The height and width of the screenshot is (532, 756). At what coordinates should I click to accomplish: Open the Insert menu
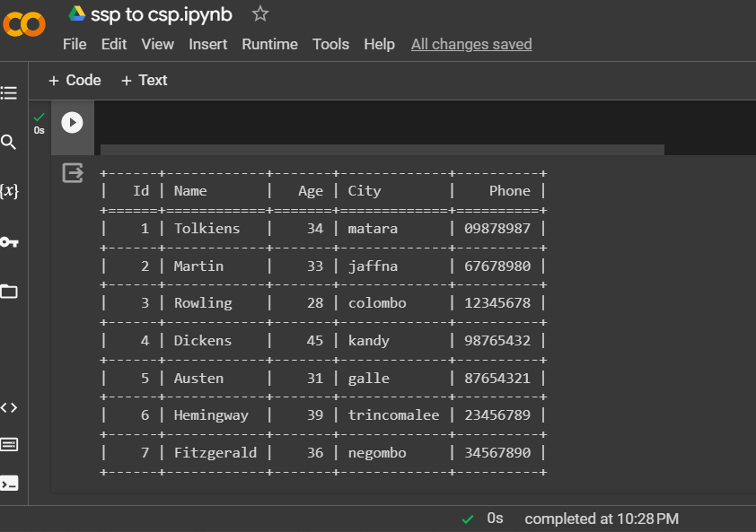tap(207, 44)
